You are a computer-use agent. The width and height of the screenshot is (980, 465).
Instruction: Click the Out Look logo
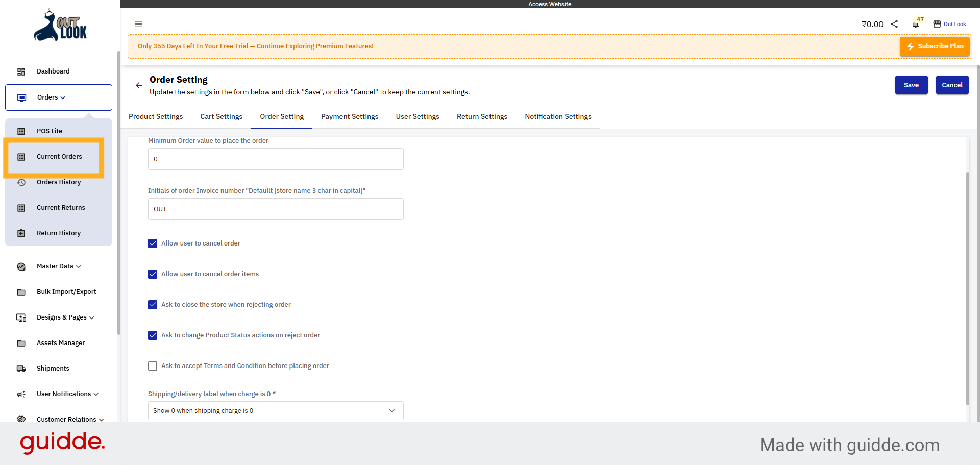(x=60, y=25)
